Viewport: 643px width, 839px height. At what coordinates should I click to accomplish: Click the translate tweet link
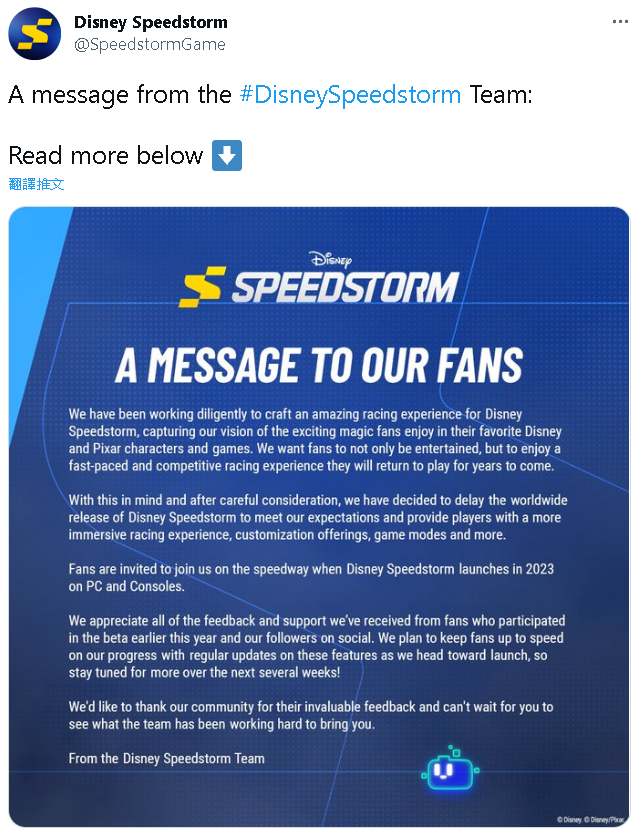[36, 184]
